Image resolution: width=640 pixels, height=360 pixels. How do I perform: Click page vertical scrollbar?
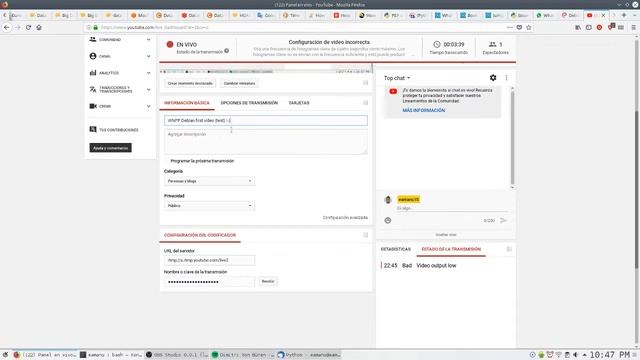point(637,190)
